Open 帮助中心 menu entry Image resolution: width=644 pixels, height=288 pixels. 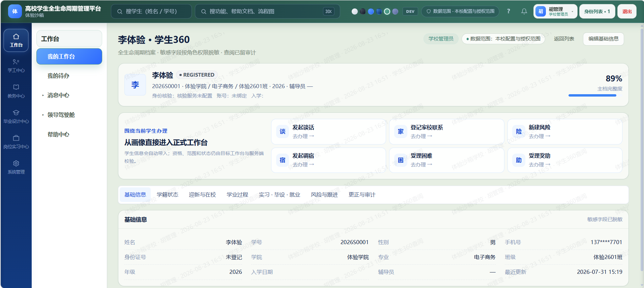(x=69, y=134)
